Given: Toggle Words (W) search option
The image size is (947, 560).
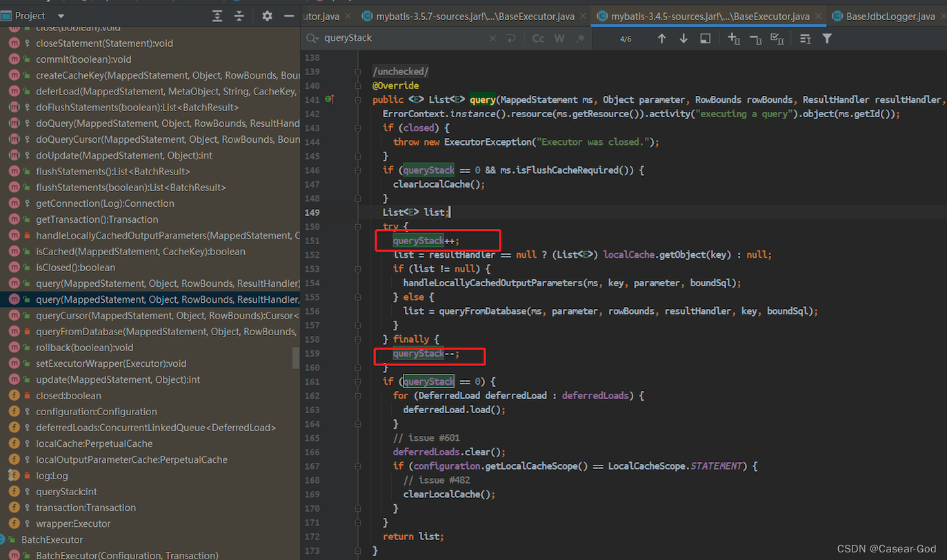Looking at the screenshot, I should click(x=559, y=39).
